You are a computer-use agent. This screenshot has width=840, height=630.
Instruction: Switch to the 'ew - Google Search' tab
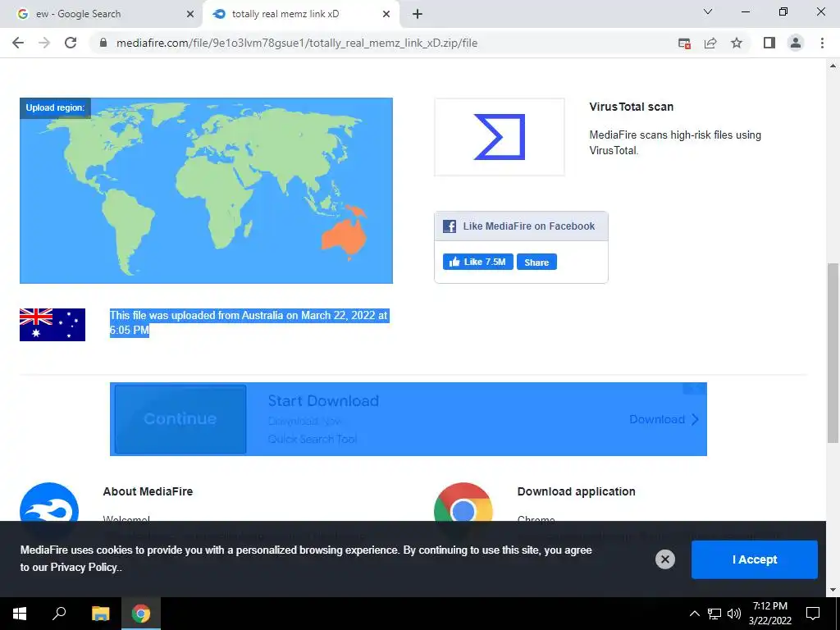pos(101,14)
